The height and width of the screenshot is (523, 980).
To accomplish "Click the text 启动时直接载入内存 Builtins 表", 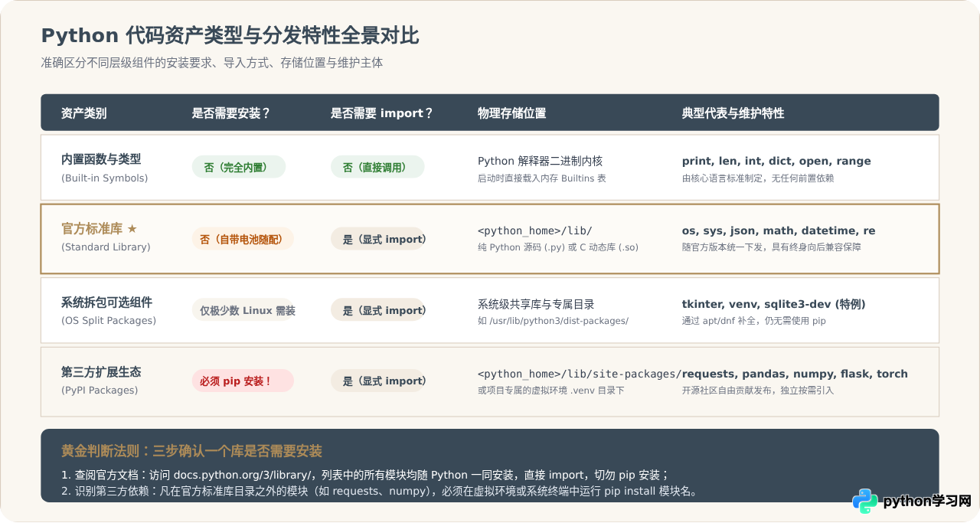I will point(542,178).
